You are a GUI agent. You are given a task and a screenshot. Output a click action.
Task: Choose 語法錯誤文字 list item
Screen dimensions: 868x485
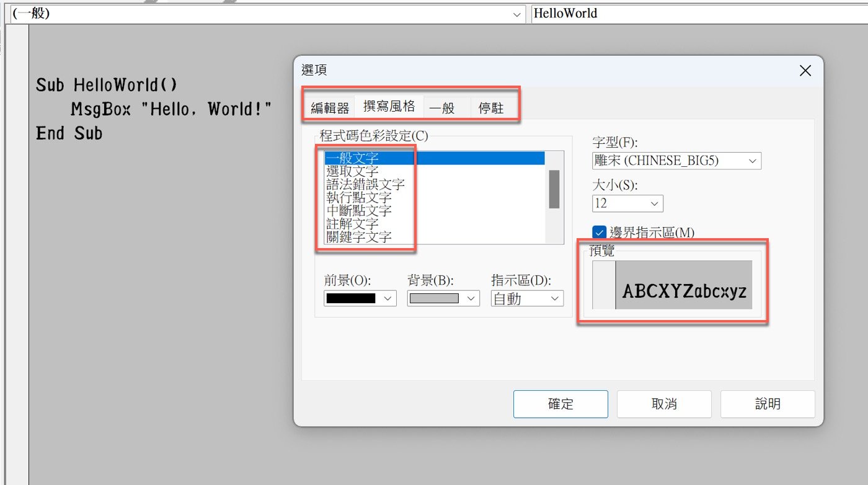point(434,184)
